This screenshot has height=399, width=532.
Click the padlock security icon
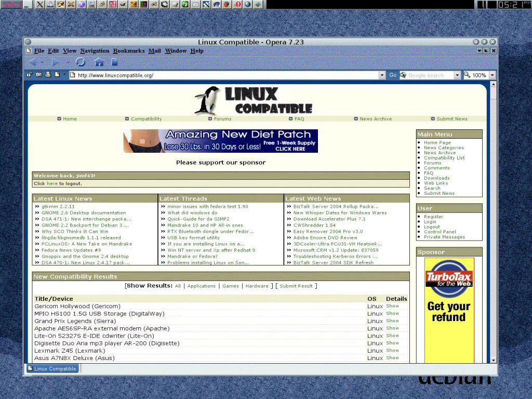[x=30, y=75]
